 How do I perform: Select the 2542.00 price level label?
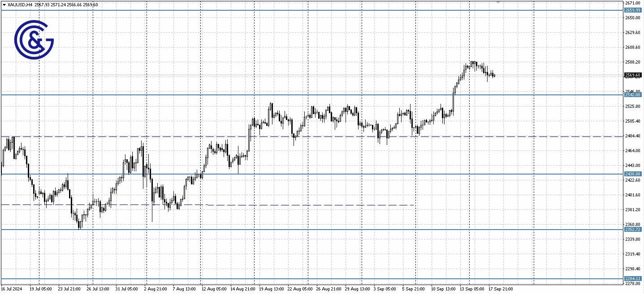pos(632,95)
